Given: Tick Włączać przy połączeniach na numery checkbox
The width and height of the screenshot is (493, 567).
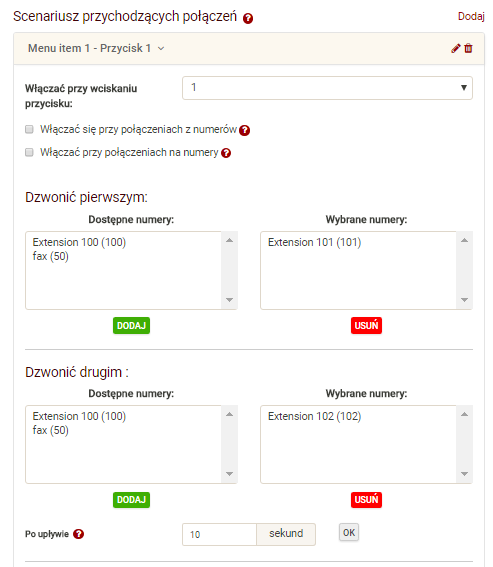Looking at the screenshot, I should click(x=29, y=152).
